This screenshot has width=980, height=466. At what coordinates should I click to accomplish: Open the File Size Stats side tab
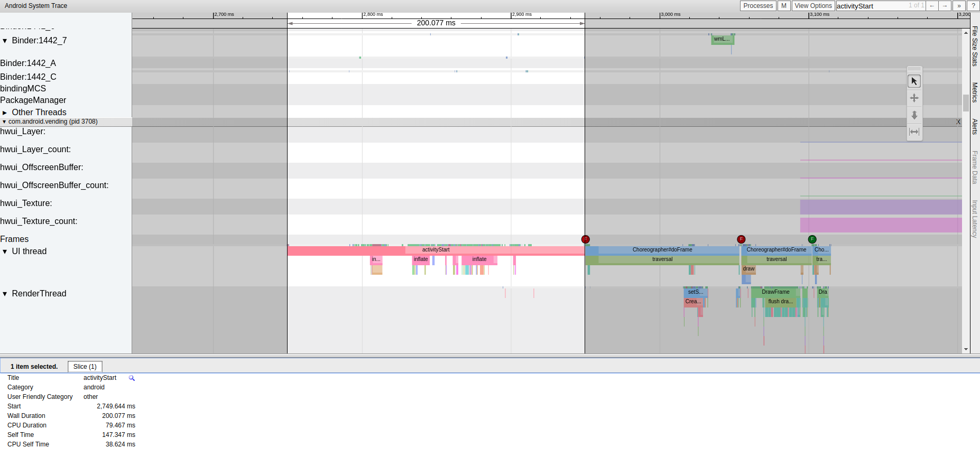click(975, 46)
